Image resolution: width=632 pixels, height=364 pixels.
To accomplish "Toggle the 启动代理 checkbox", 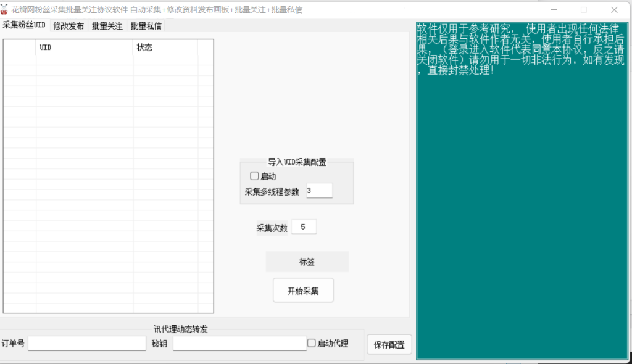I will pyautogui.click(x=312, y=343).
